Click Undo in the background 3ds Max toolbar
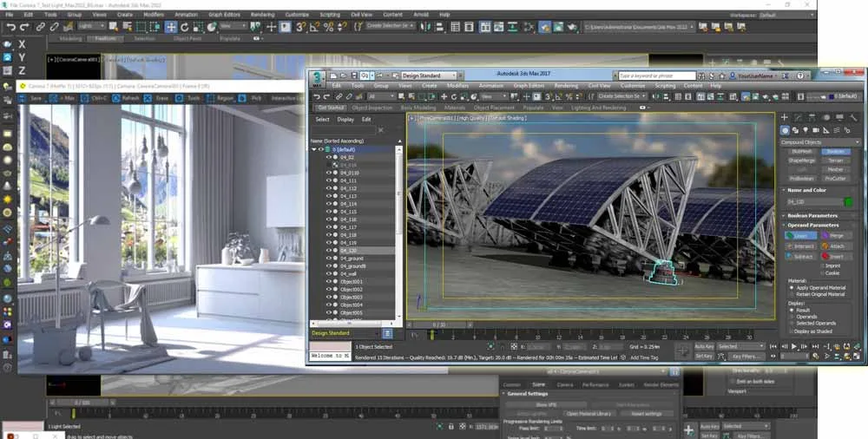 [10, 27]
